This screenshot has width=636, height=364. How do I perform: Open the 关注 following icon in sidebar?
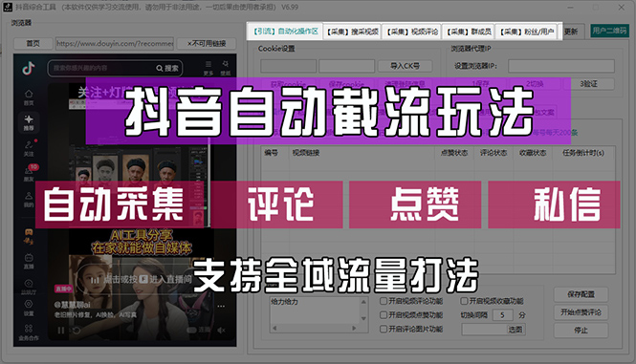coord(29,144)
